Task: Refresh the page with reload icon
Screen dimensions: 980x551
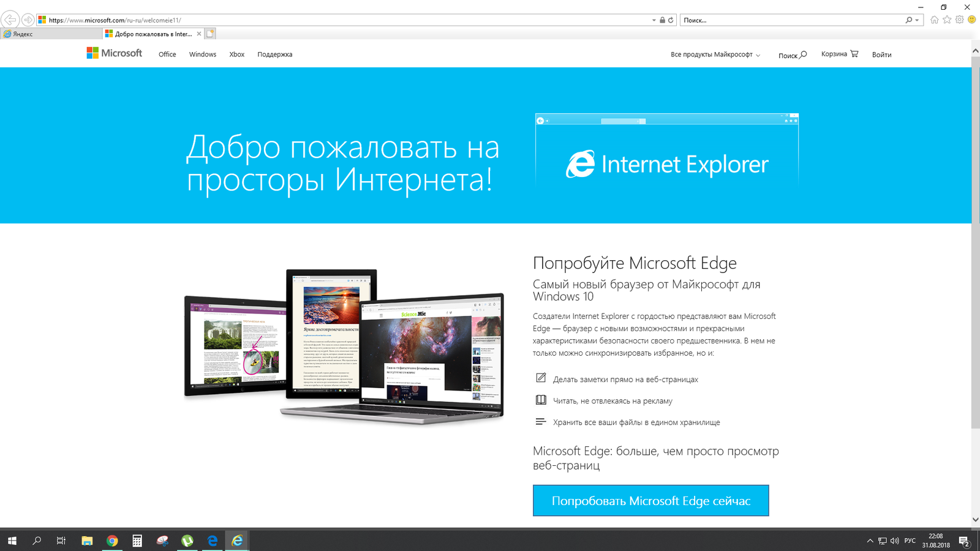Action: (671, 20)
